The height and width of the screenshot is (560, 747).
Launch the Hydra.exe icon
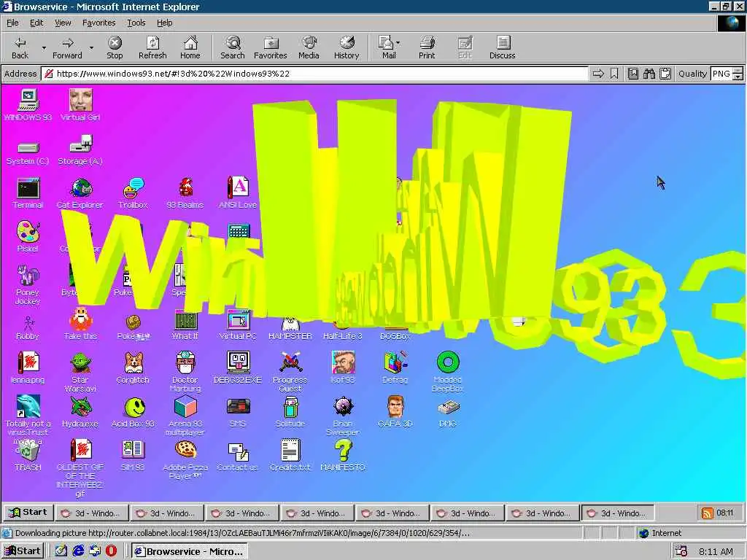pos(80,412)
